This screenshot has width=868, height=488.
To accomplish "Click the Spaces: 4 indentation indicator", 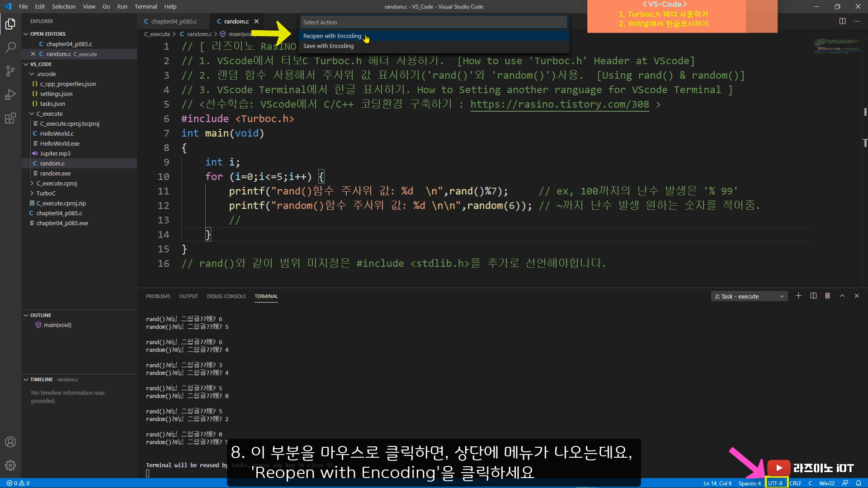I will (x=750, y=483).
